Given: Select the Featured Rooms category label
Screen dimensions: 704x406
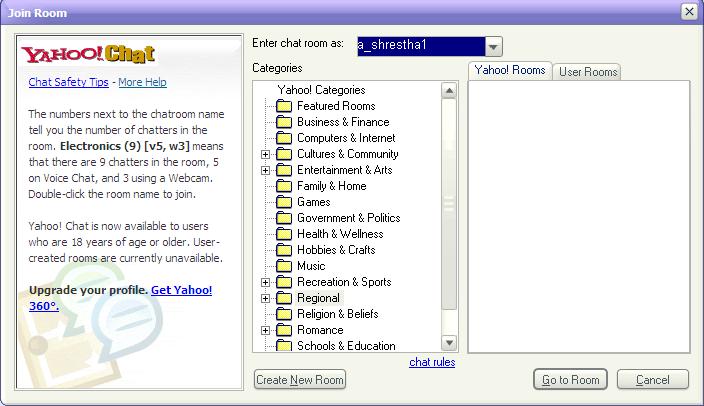Looking at the screenshot, I should [x=336, y=106].
